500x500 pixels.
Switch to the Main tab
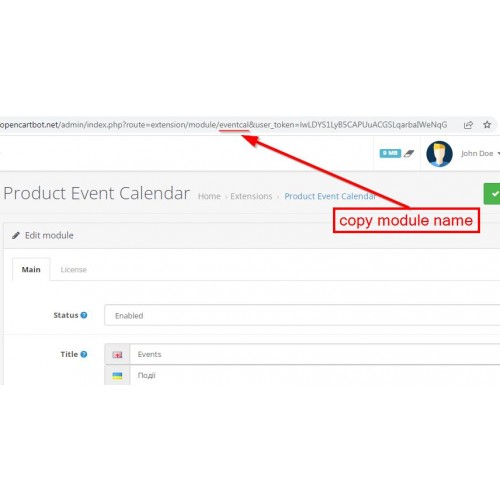point(31,269)
